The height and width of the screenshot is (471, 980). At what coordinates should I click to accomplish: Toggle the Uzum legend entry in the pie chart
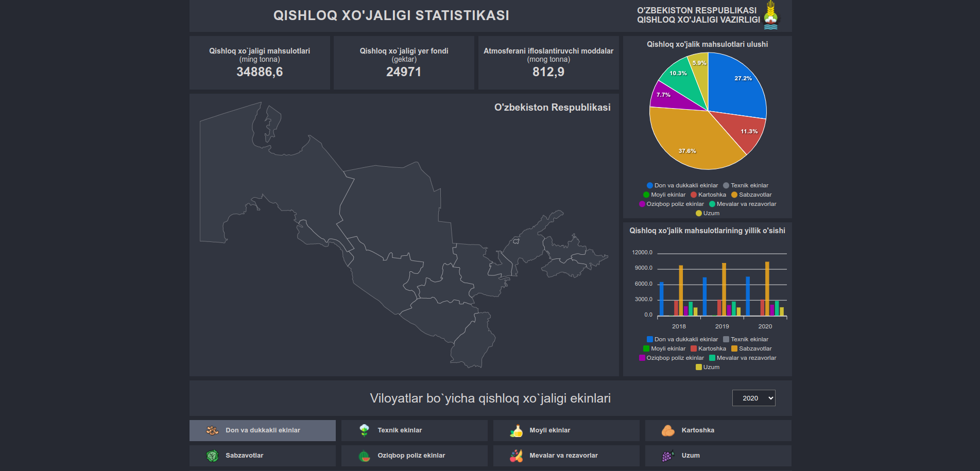pyautogui.click(x=708, y=213)
